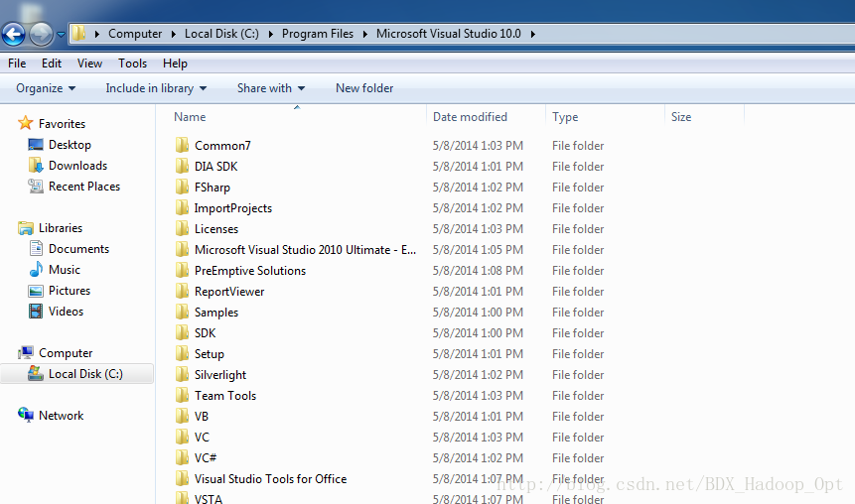This screenshot has height=504, width=855.
Task: Click the Videos filmstrip icon
Action: [x=36, y=312]
